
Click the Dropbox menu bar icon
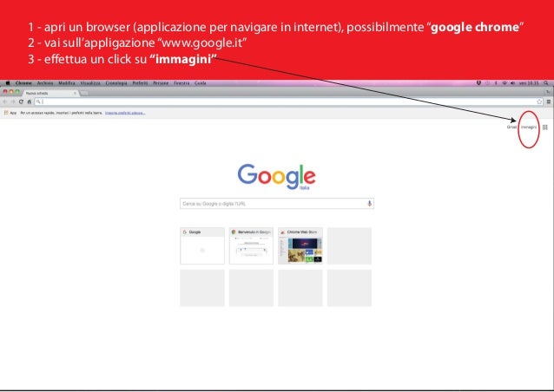click(x=478, y=83)
